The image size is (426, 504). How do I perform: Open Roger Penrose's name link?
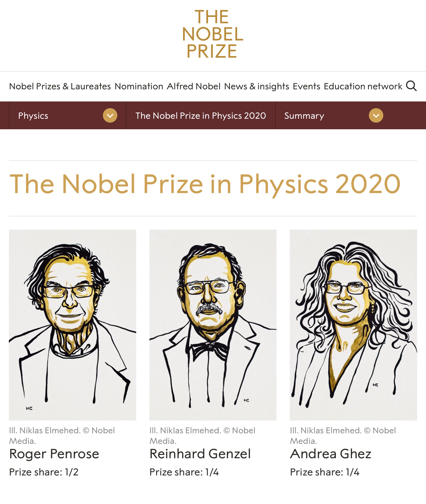54,454
